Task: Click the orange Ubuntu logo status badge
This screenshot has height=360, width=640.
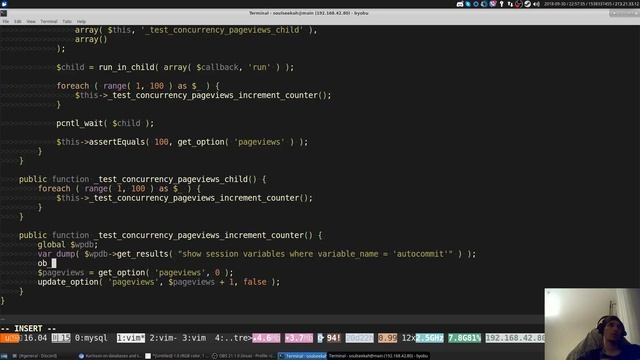Action: click(9, 338)
